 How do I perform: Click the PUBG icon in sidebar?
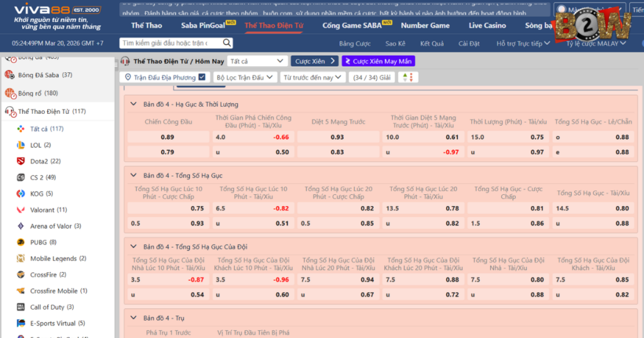tap(20, 243)
